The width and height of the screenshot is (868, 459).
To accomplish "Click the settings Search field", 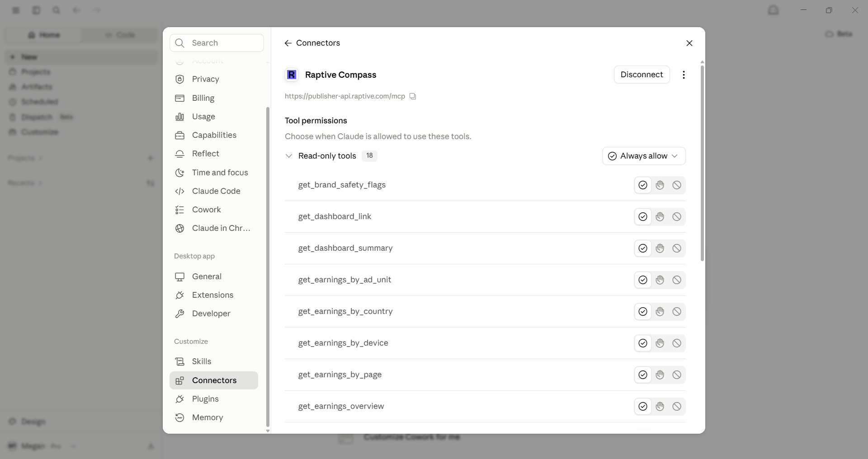I will [217, 43].
